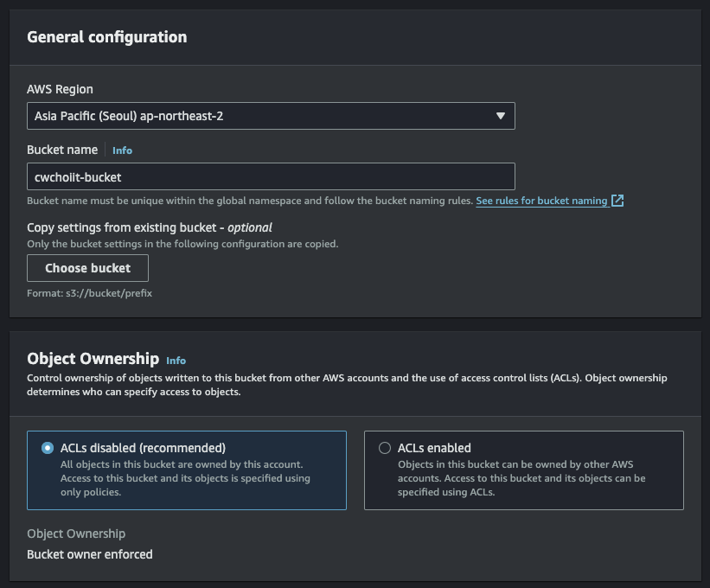The height and width of the screenshot is (588, 710).
Task: Click the "ACLs enabled" option title text
Action: point(434,448)
